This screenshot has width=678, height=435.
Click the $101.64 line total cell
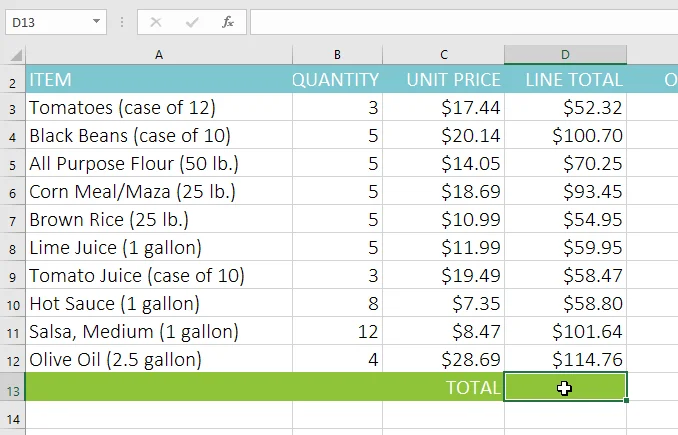(x=565, y=331)
